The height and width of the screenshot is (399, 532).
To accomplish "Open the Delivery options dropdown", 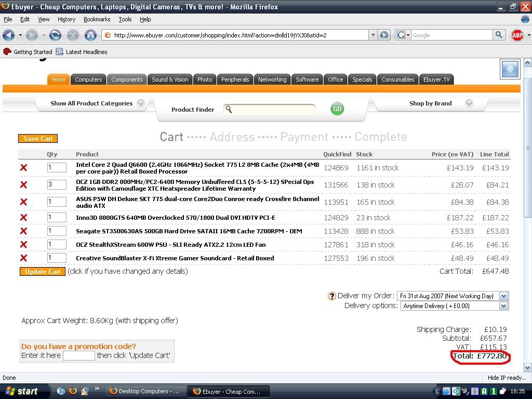I will point(503,306).
